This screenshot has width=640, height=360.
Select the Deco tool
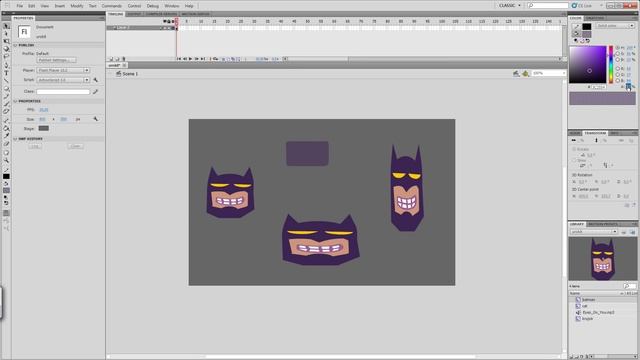pyautogui.click(x=6, y=112)
